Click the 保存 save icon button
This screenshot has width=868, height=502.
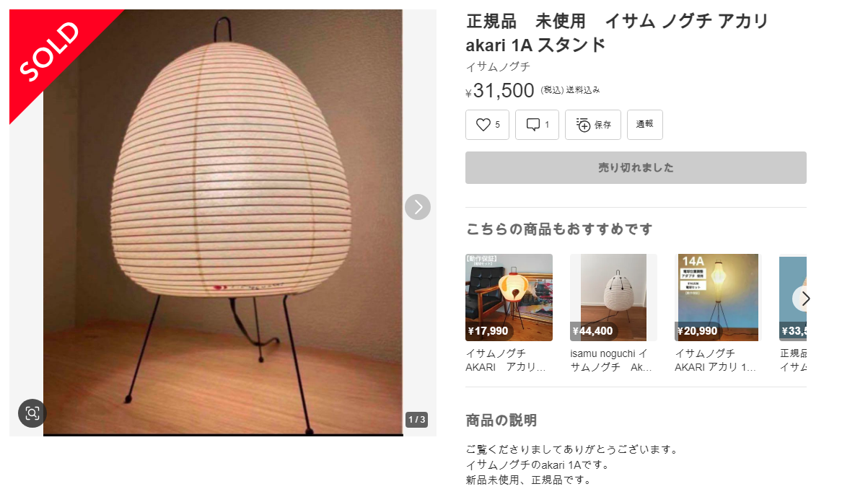(x=592, y=125)
